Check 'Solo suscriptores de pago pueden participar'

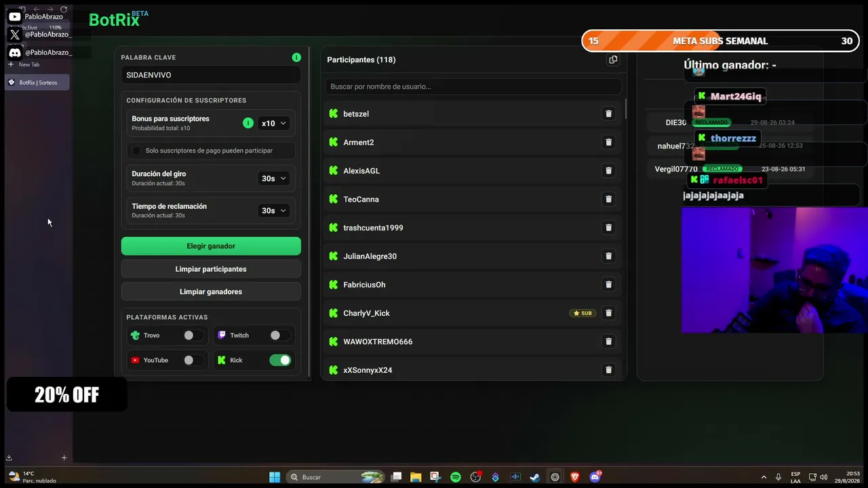coord(136,150)
